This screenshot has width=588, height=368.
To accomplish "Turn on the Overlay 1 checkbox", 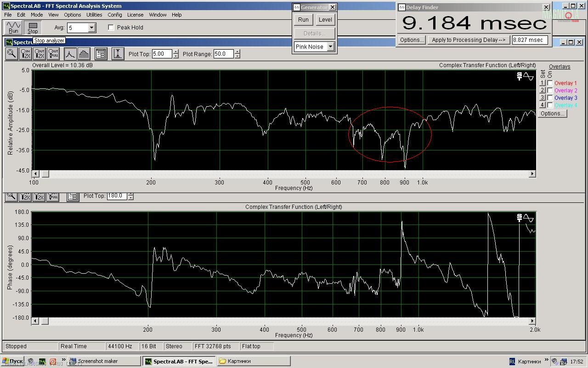I will [550, 83].
